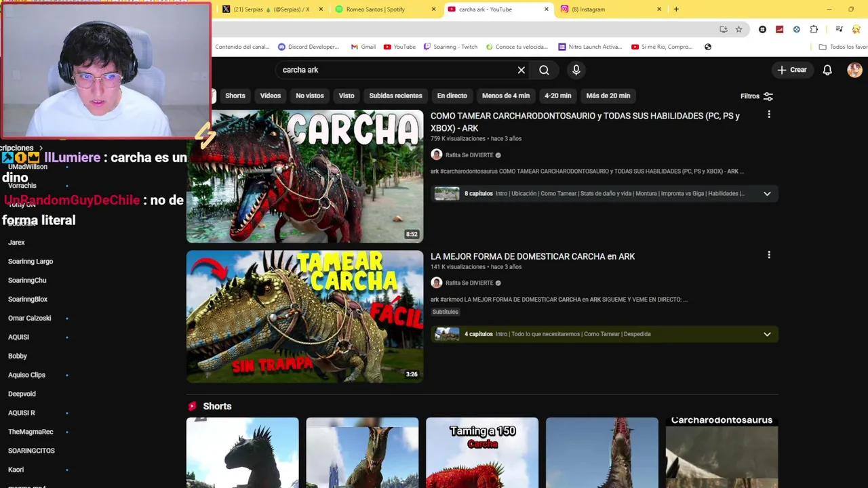
Task: Open the Aquiso Clips subscription
Action: [x=26, y=375]
